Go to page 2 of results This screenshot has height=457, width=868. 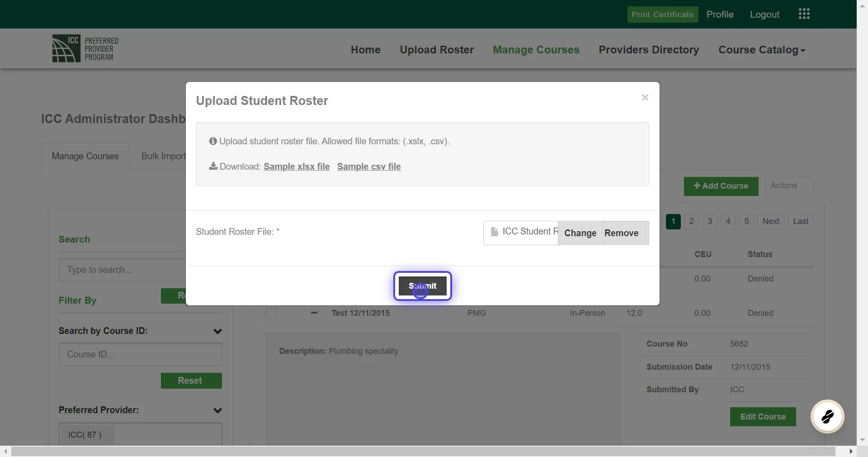click(x=691, y=221)
